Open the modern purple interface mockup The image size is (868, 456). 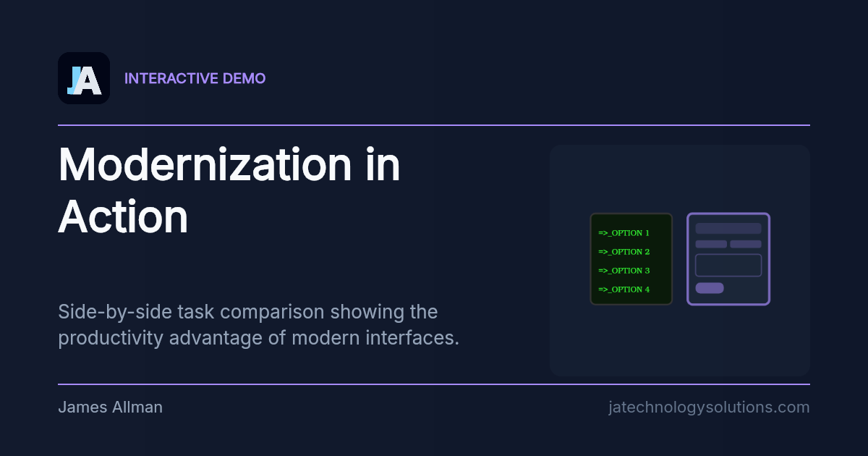[x=728, y=258]
